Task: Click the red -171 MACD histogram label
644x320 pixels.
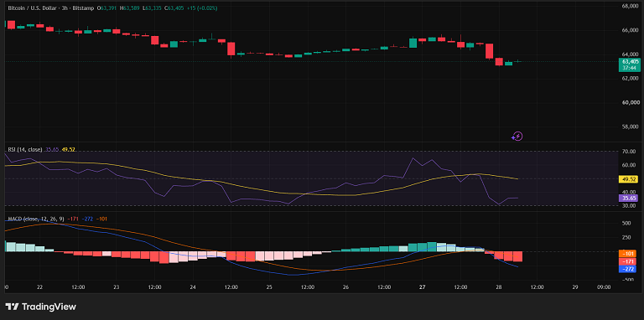Action: (x=628, y=261)
